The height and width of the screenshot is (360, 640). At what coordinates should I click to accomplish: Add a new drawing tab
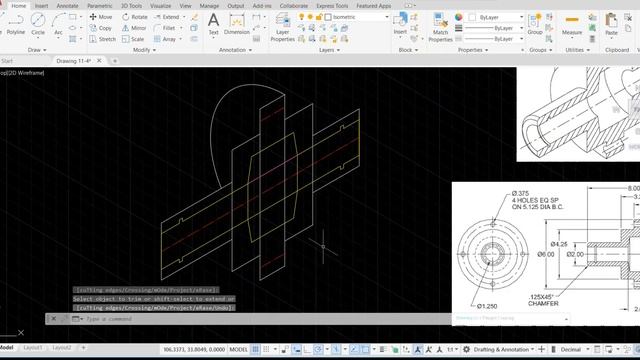(115, 61)
